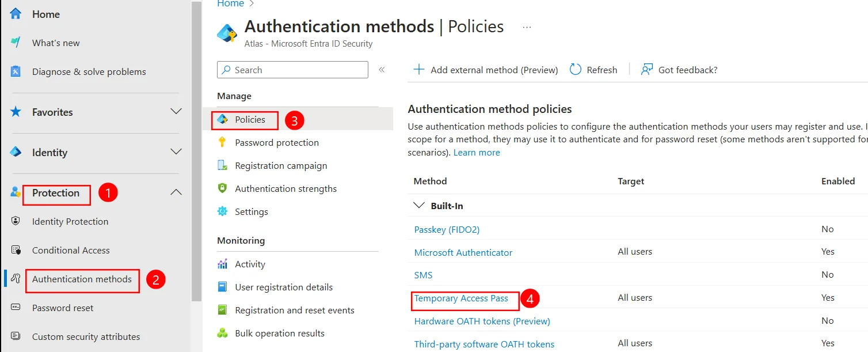Click the Refresh circular arrow icon

tap(576, 70)
